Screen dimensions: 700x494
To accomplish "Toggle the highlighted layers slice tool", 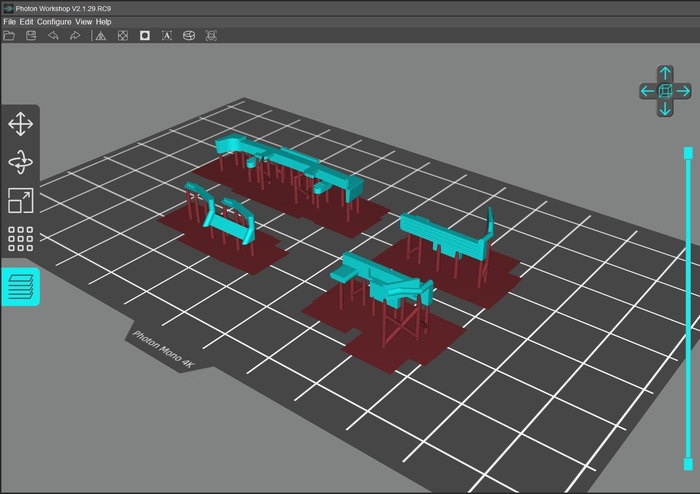I will click(20, 287).
